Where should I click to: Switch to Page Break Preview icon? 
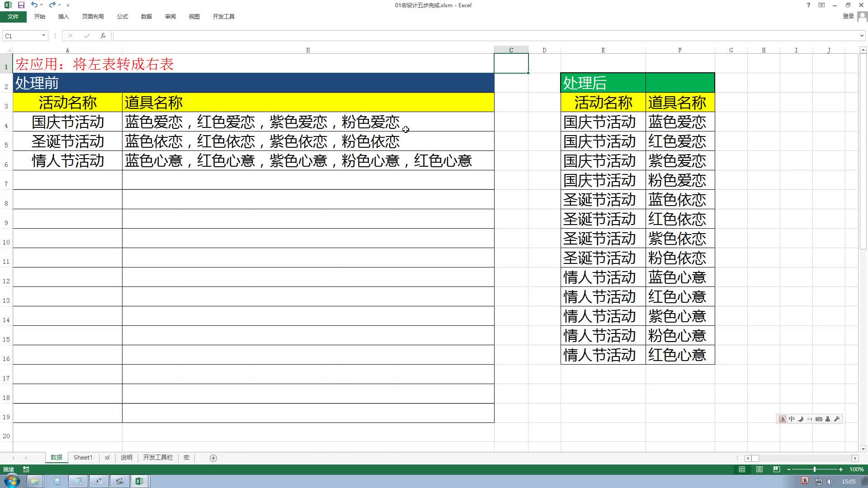pos(777,469)
